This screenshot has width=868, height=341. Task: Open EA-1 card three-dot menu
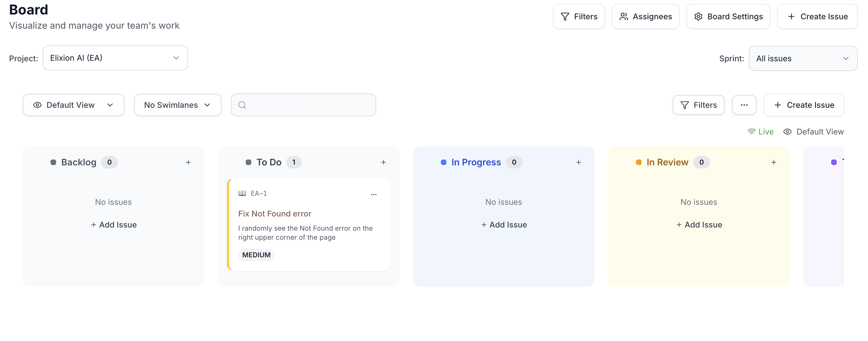tap(373, 194)
